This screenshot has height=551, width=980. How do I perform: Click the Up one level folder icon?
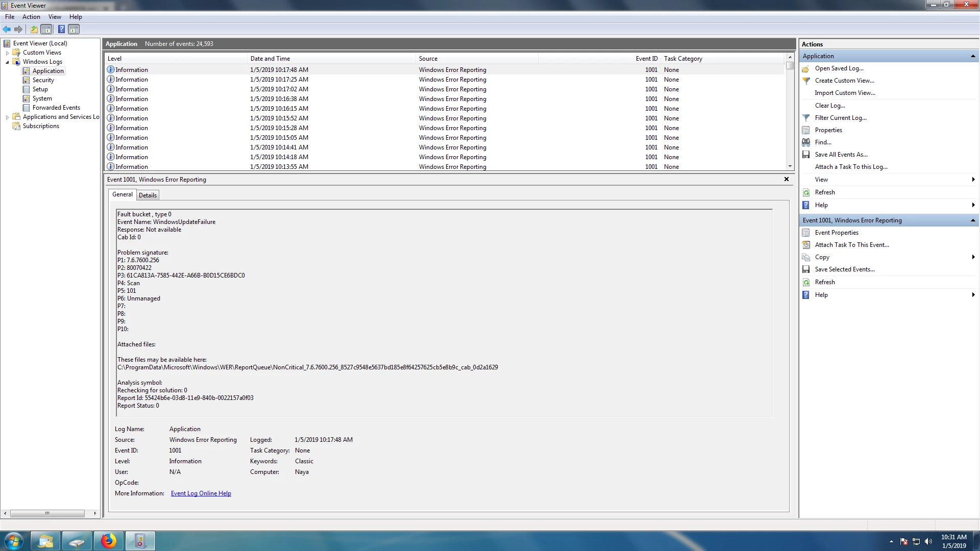[x=34, y=30]
